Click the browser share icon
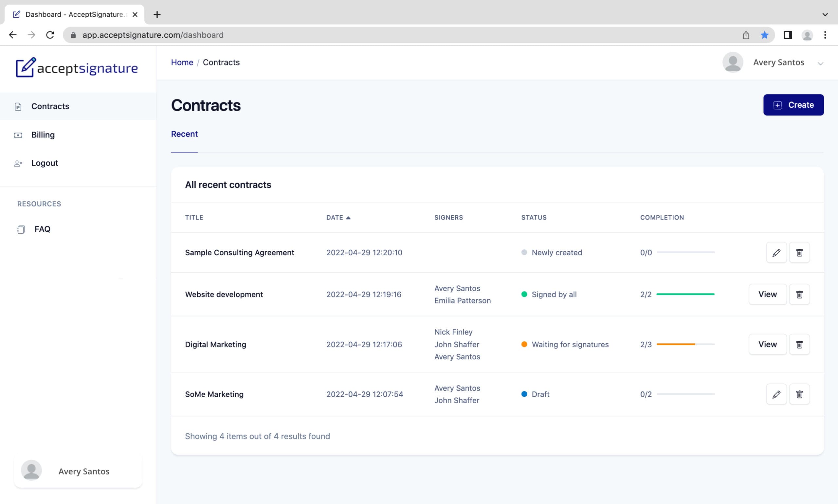The image size is (838, 504). [746, 35]
